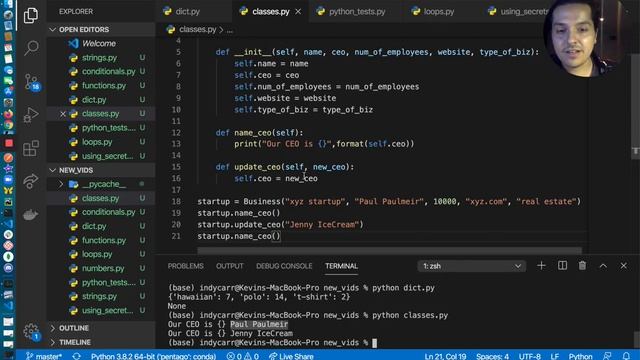Open the Output panel tab
This screenshot has height=360, width=640.
(x=229, y=266)
